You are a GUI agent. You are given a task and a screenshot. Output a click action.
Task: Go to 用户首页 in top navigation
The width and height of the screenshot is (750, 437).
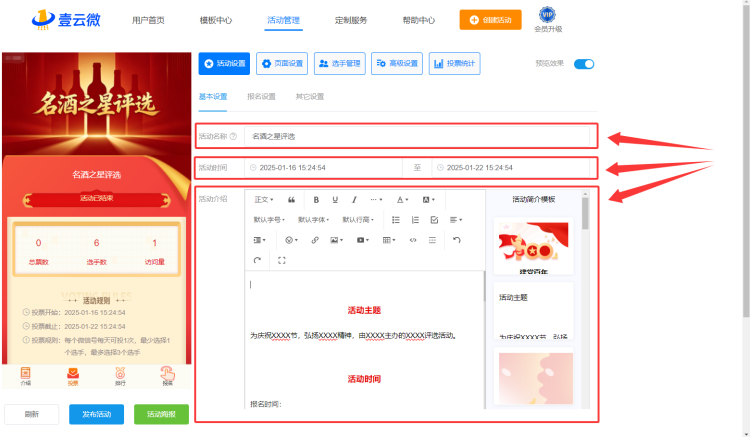148,20
